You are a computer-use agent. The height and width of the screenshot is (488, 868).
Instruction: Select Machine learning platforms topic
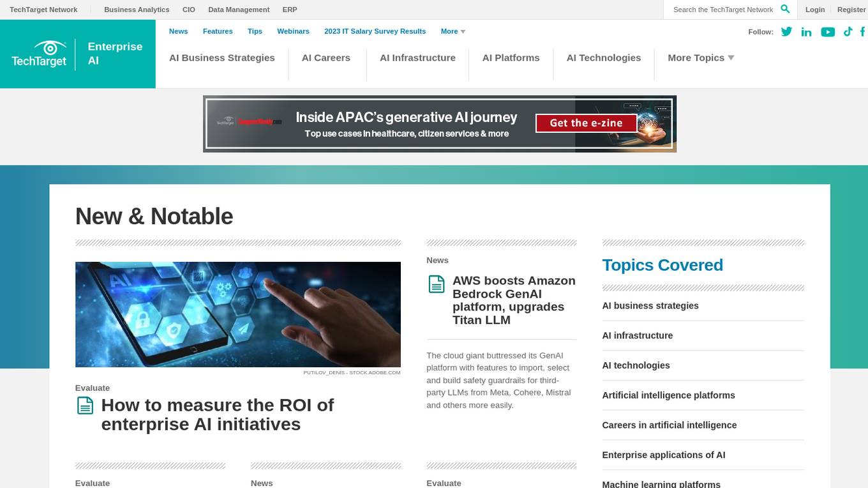tap(661, 484)
